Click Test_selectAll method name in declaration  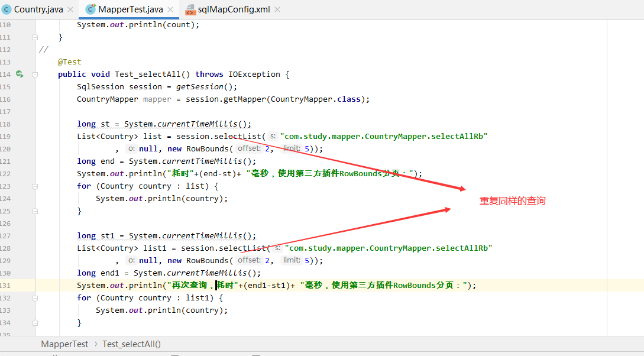pos(147,75)
